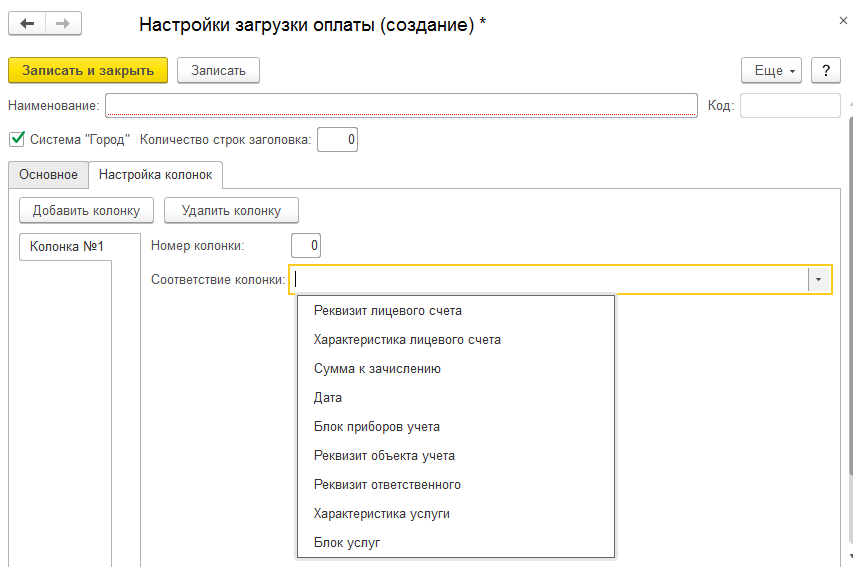
Task: Open the Настройка колонок tab
Action: [156, 175]
